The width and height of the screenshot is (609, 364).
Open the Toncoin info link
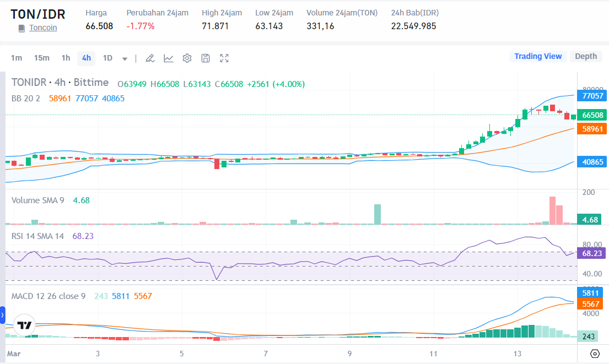click(x=43, y=28)
